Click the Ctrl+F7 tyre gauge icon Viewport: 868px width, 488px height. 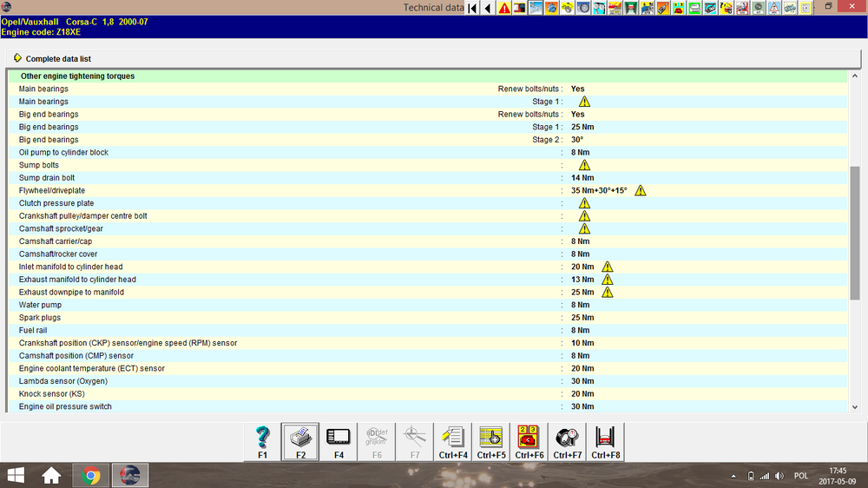pos(568,441)
